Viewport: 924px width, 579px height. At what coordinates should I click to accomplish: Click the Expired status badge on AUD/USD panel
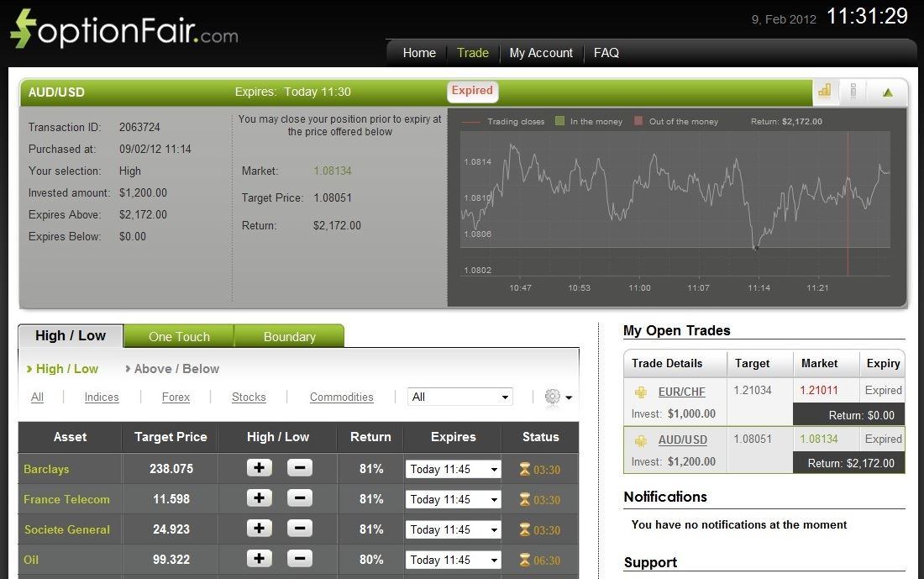click(x=472, y=90)
